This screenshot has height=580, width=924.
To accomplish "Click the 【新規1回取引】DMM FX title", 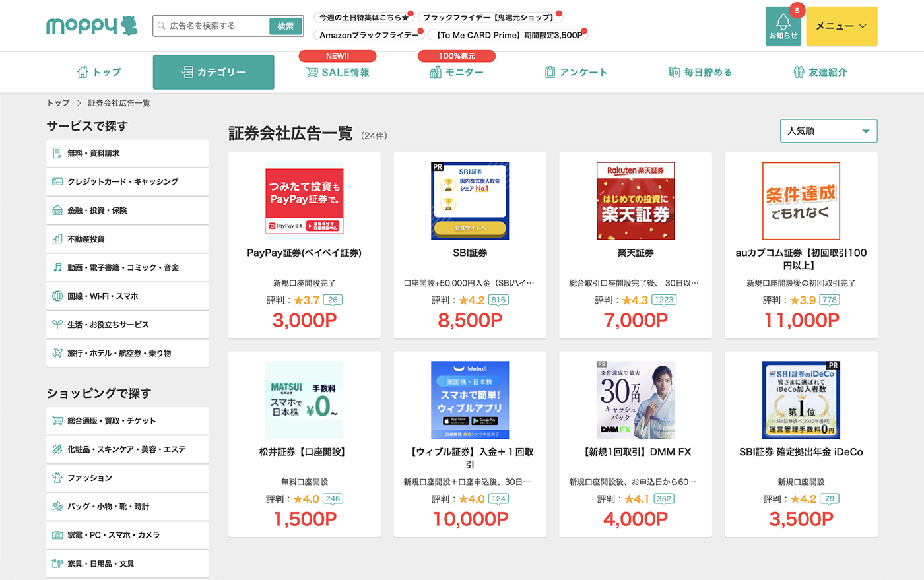I will coord(636,452).
